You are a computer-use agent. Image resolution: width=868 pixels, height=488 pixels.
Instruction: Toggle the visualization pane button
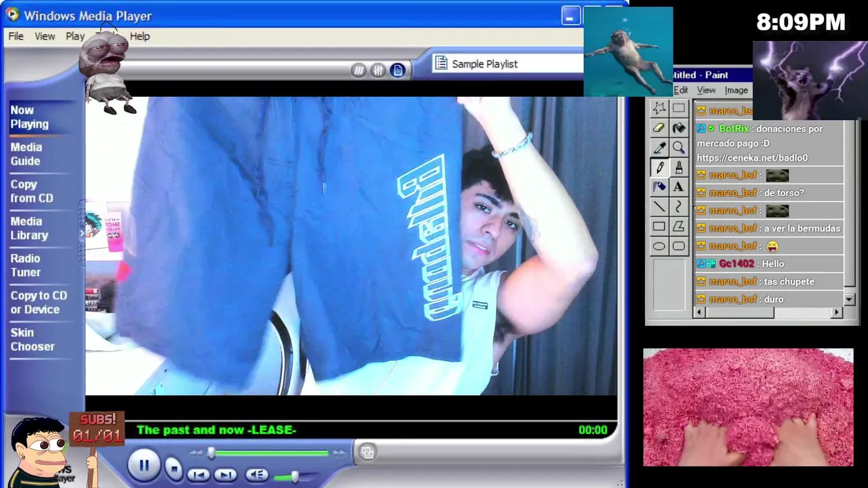pos(359,70)
